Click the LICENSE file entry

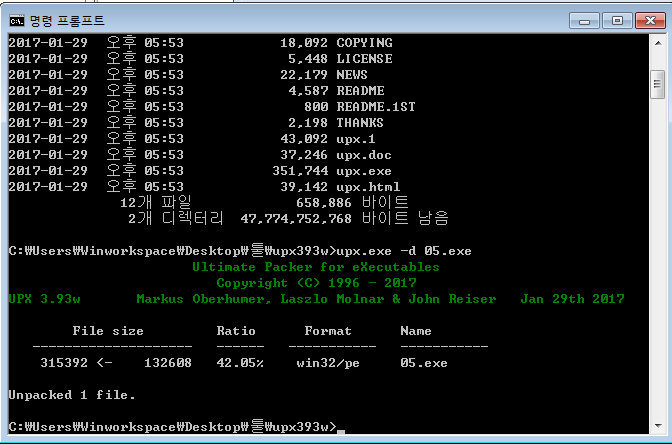click(364, 59)
